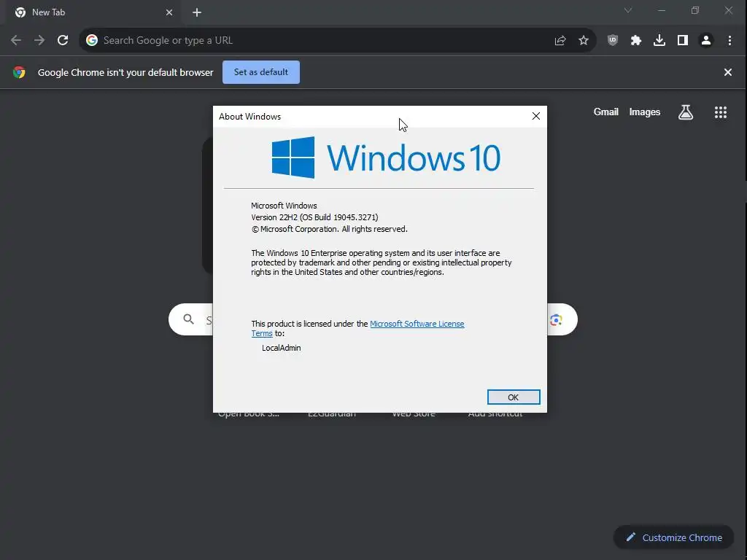The image size is (747, 560).
Task: Open the Images link
Action: point(645,112)
